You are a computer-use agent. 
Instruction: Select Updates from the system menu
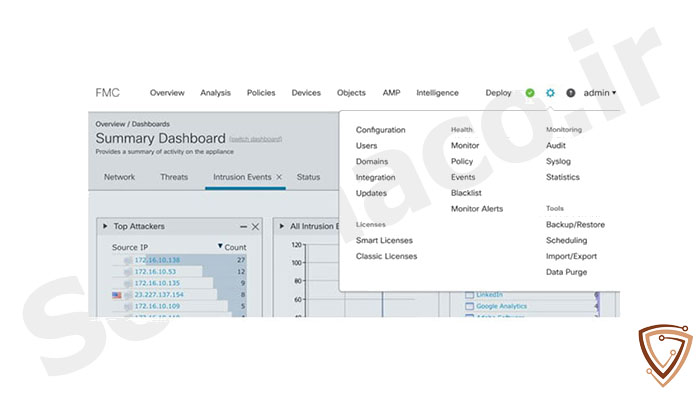pyautogui.click(x=371, y=193)
